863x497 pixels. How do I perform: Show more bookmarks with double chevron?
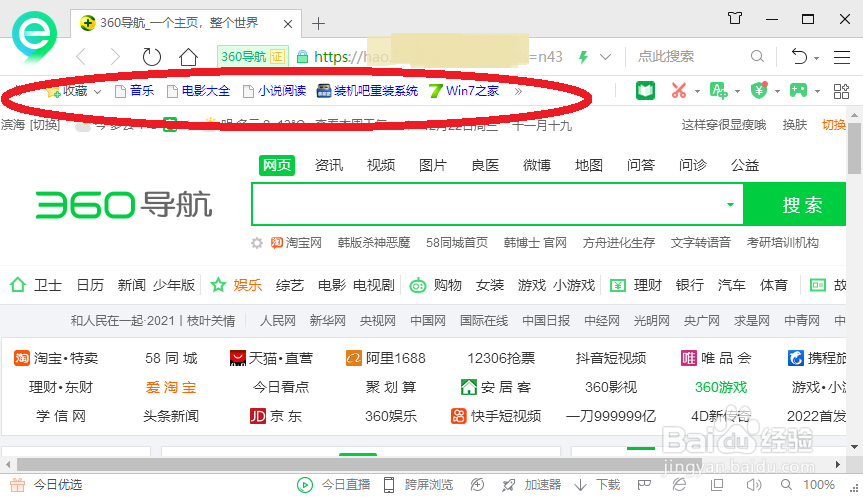pyautogui.click(x=518, y=91)
